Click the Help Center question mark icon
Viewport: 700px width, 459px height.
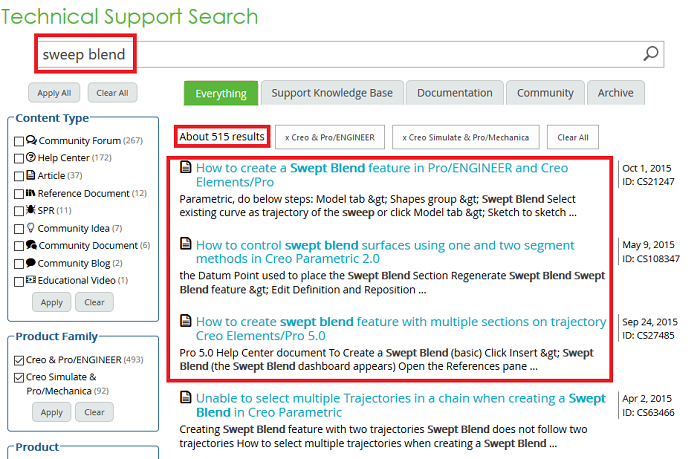click(x=30, y=157)
